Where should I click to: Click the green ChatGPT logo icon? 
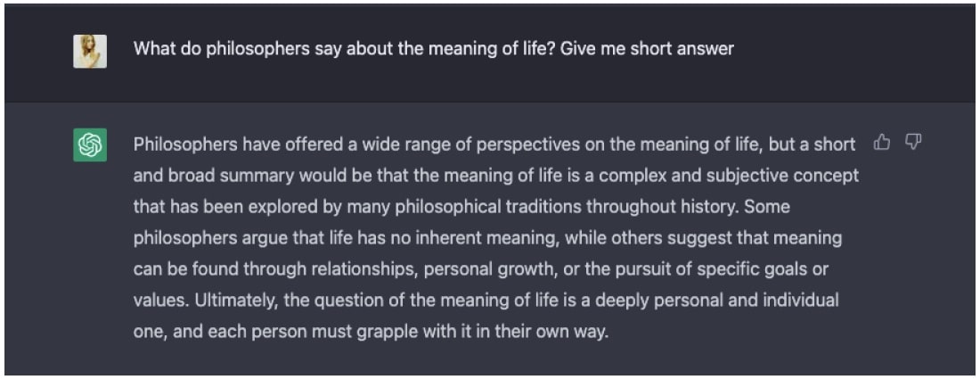tap(90, 144)
